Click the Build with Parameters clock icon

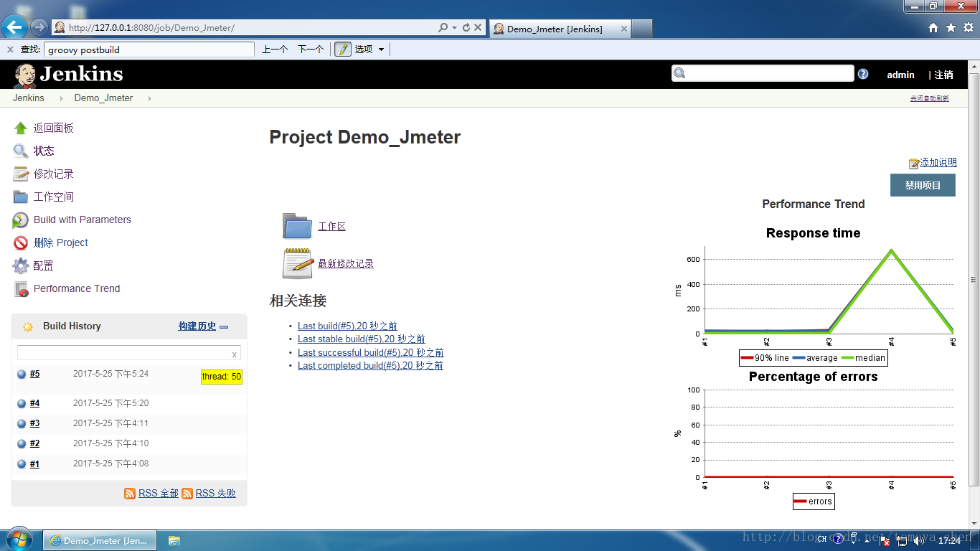(21, 220)
